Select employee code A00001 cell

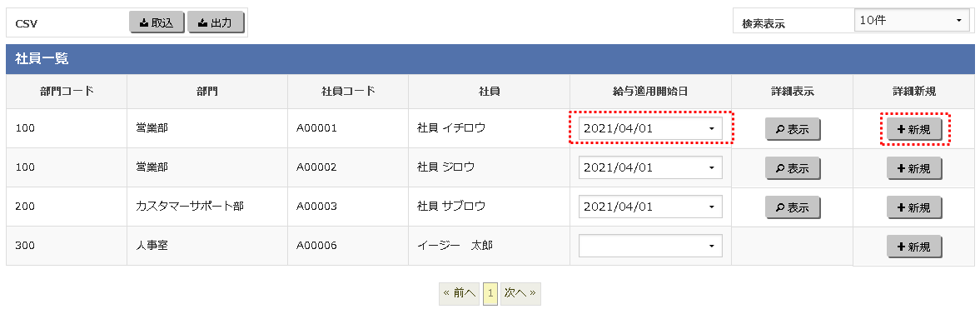pyautogui.click(x=347, y=128)
